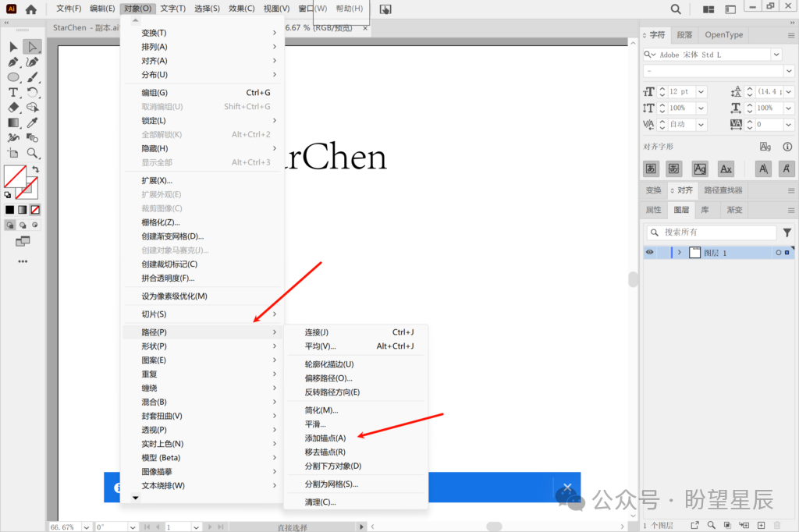Screen dimensions: 799x532
Task: Open the workspace switcher icon
Action: [730, 9]
